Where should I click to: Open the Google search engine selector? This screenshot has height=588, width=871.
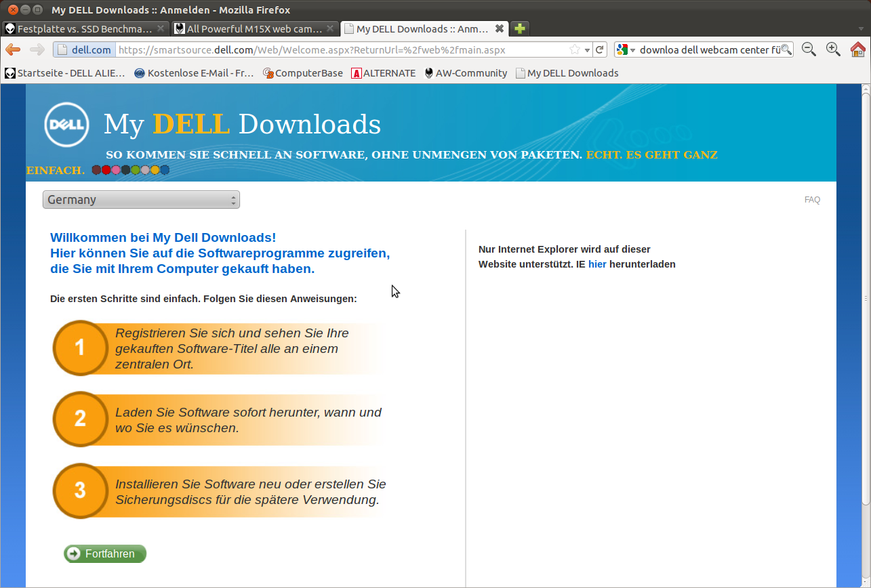(626, 49)
